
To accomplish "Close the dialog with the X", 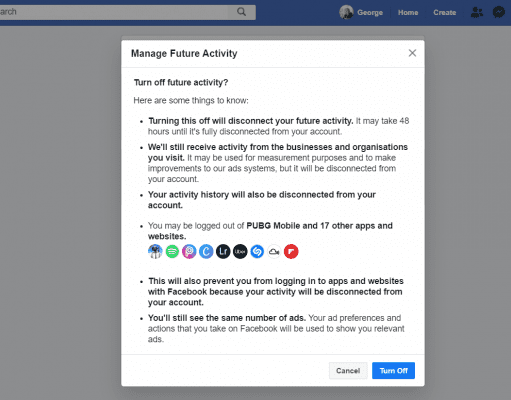I will pos(412,53).
